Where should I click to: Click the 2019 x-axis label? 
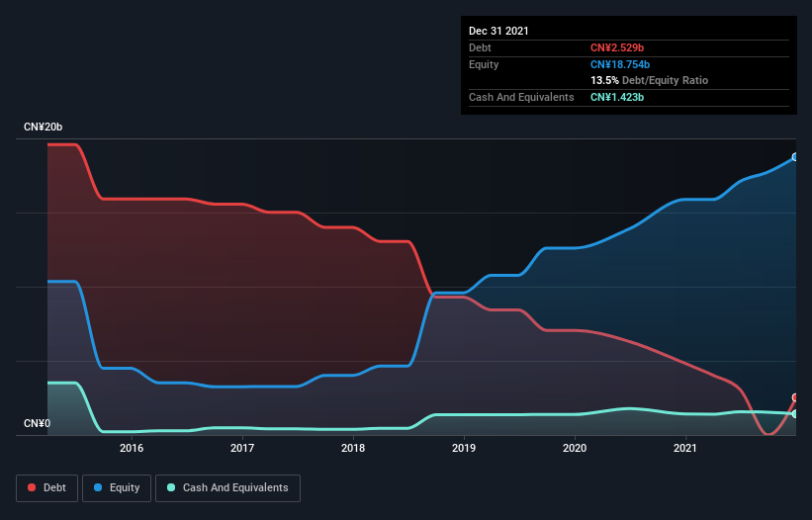click(x=464, y=448)
